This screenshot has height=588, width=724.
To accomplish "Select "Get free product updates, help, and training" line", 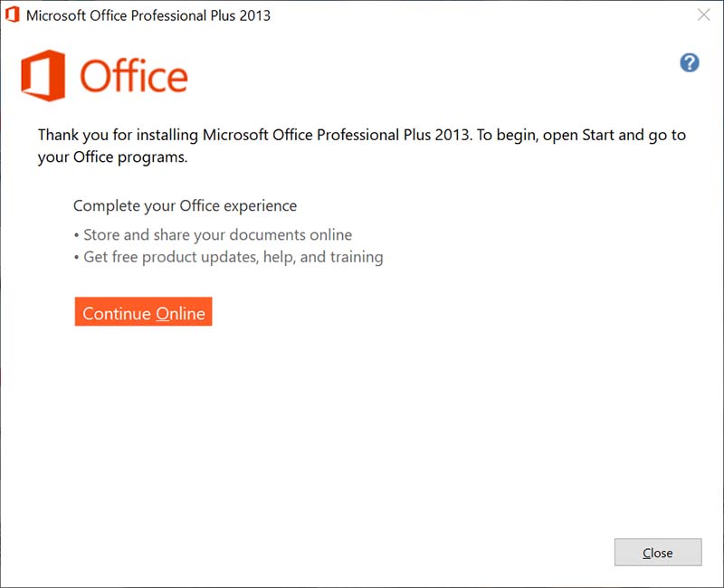I will click(233, 257).
